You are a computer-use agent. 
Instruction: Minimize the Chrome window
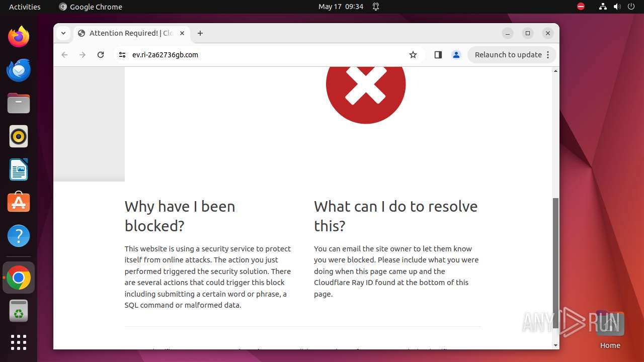click(508, 33)
